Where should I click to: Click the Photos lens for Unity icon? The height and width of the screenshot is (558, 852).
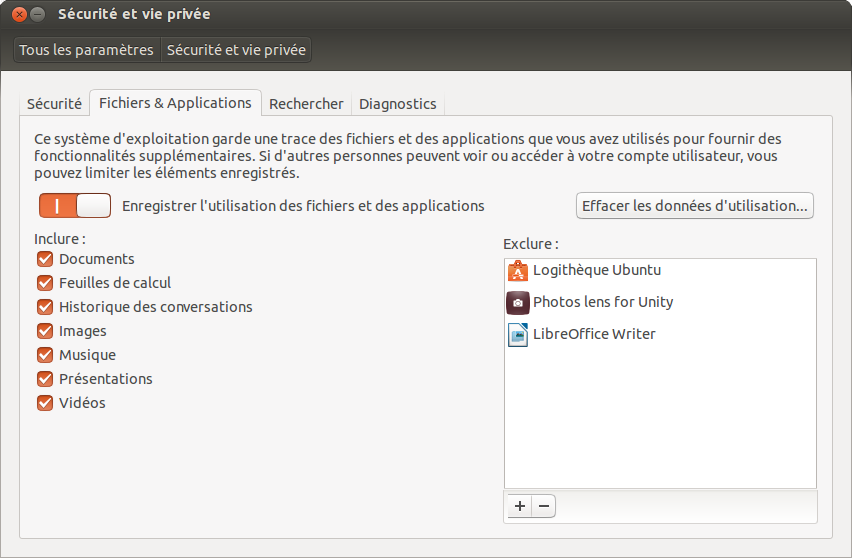518,303
